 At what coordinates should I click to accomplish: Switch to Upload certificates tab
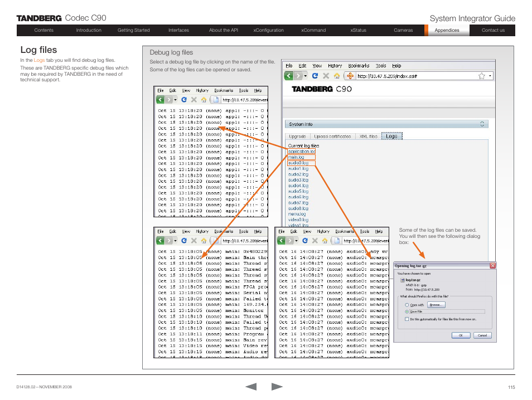pos(332,136)
